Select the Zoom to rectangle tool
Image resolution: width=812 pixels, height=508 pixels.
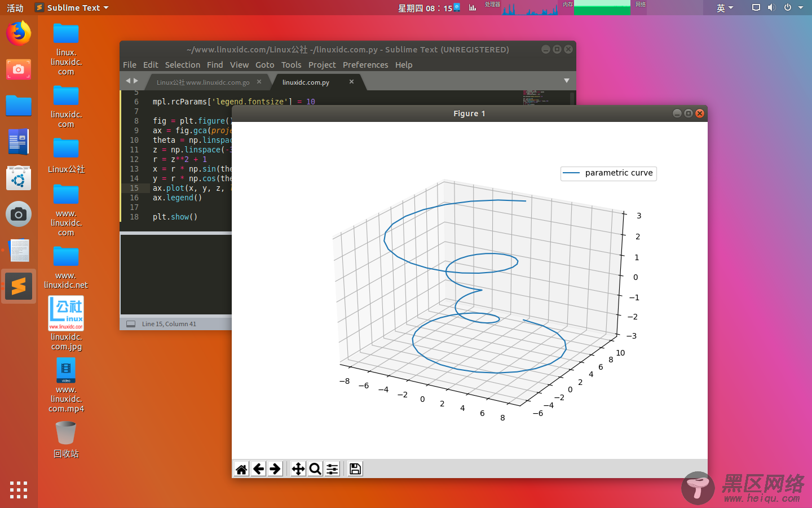tap(315, 469)
